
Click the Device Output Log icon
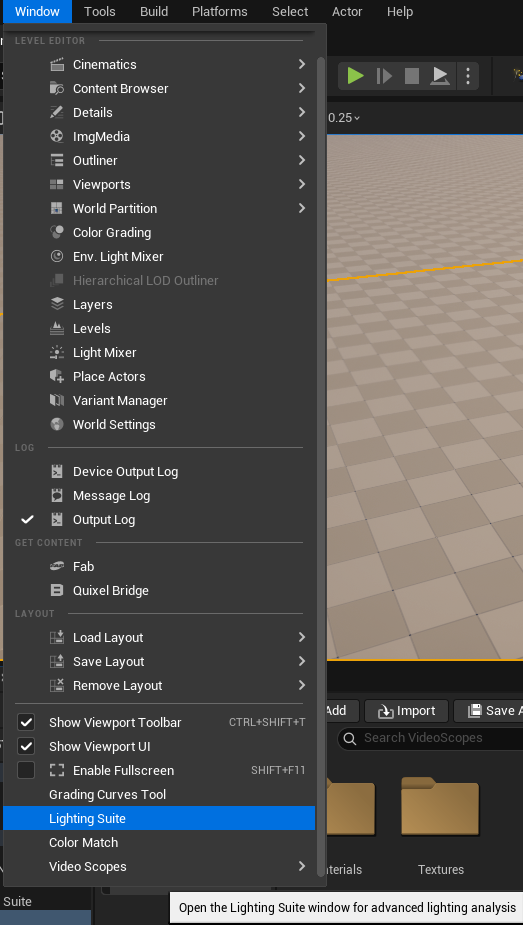pyautogui.click(x=57, y=471)
